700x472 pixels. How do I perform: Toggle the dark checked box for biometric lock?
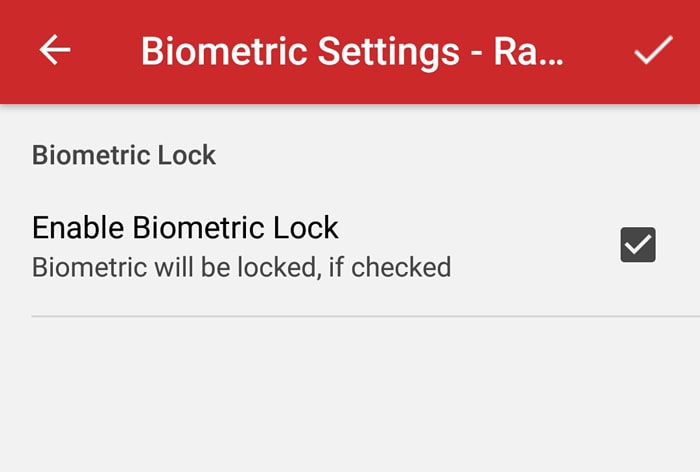click(638, 245)
